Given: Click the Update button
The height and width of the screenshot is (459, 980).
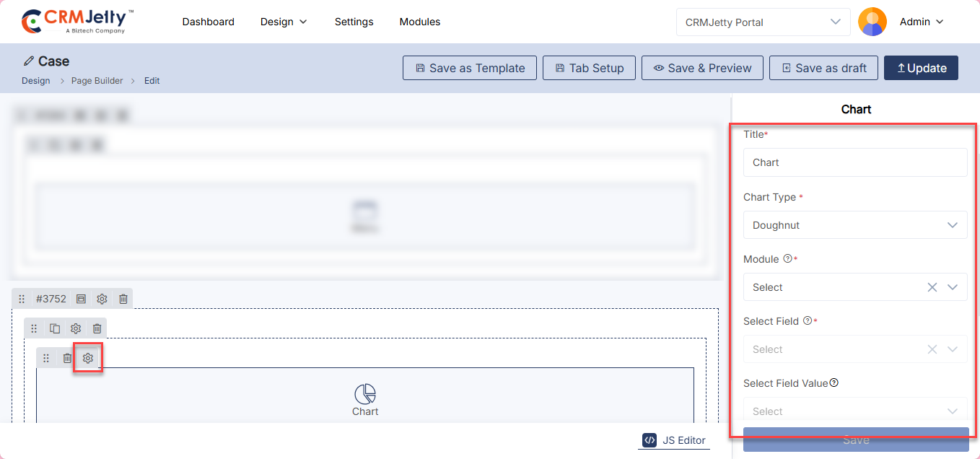Looking at the screenshot, I should [921, 68].
